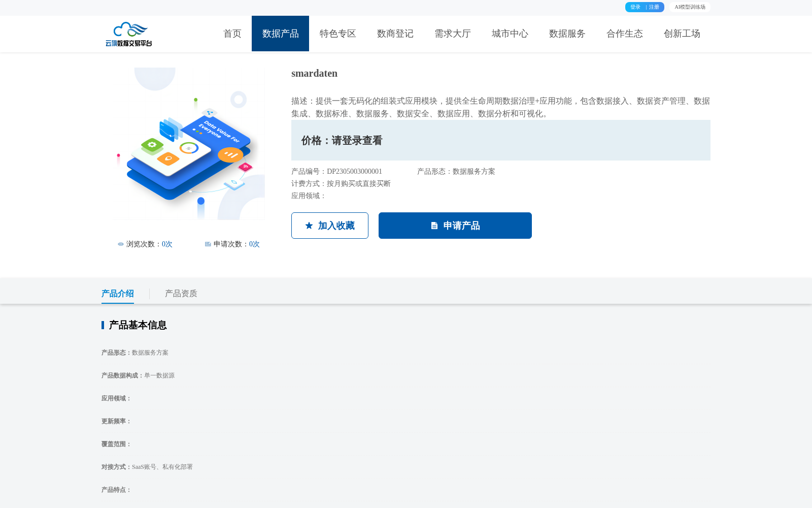Click the smardaten product illustration
Viewport: 812px width, 508px height.
[x=189, y=144]
